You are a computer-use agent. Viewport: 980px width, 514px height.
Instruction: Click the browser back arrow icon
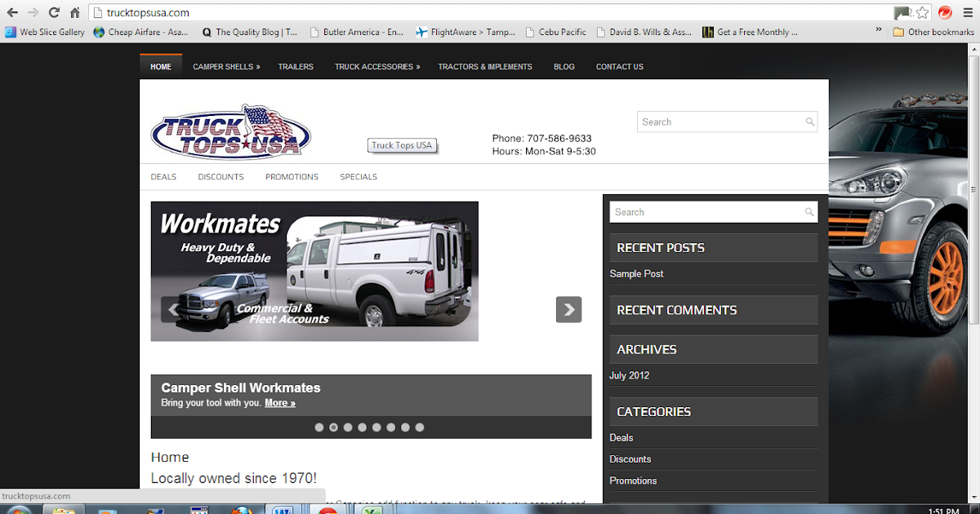[11, 12]
